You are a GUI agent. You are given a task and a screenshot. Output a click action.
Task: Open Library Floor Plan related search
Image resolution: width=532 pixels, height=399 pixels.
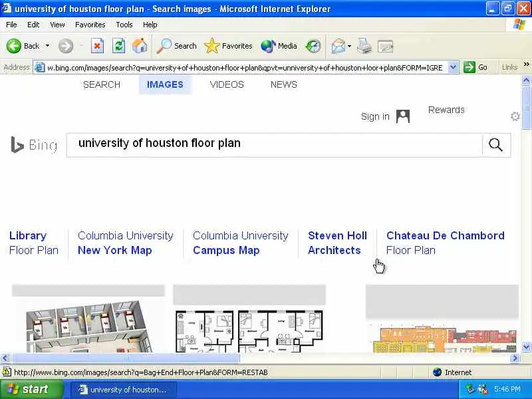tap(34, 243)
